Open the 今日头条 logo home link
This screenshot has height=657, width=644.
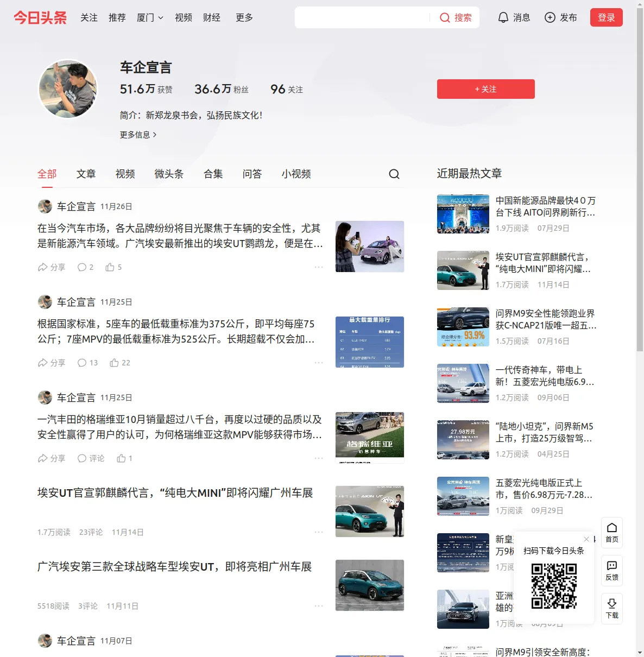(40, 17)
